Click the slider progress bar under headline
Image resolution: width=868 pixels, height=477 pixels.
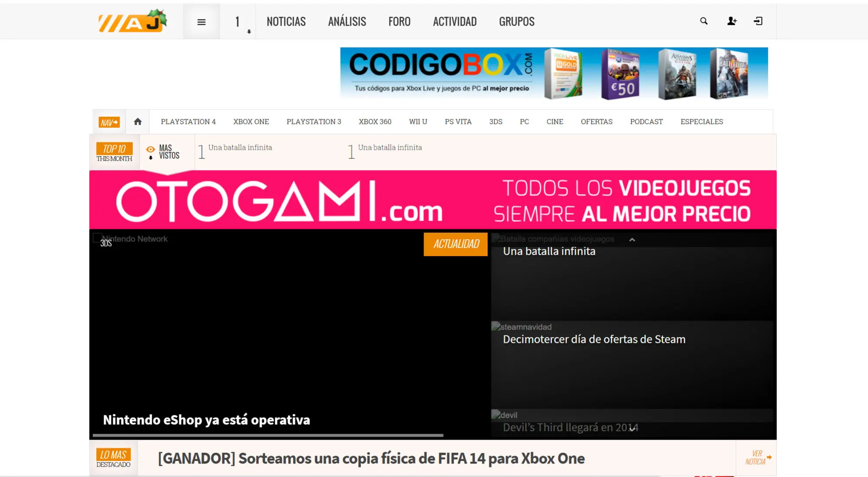[268, 435]
